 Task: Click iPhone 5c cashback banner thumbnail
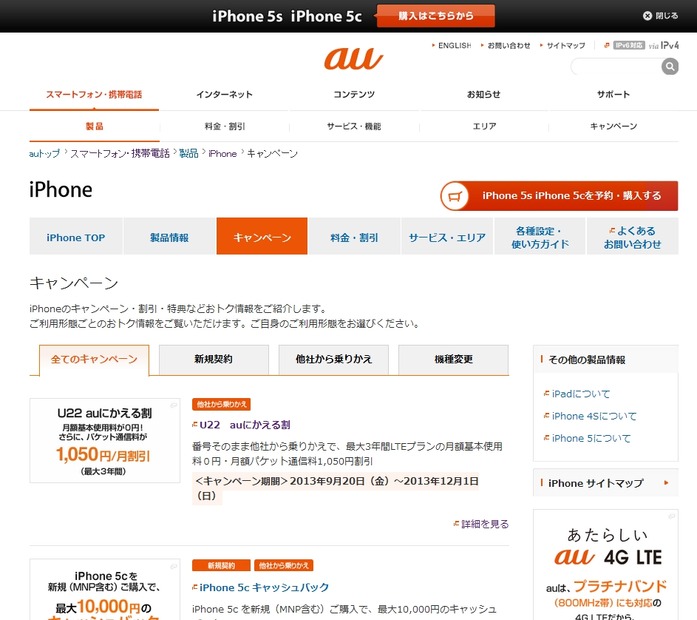pos(104,589)
